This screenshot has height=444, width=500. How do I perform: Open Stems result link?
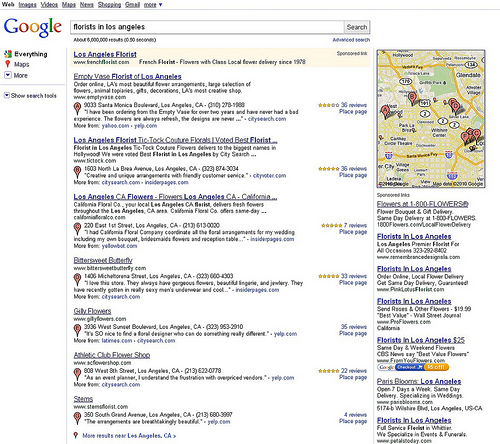click(83, 399)
